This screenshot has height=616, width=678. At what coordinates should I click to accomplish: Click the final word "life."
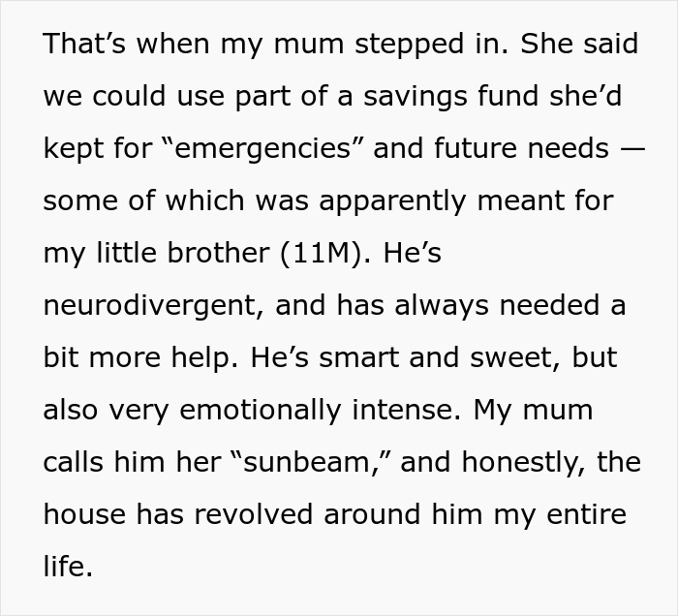68,566
